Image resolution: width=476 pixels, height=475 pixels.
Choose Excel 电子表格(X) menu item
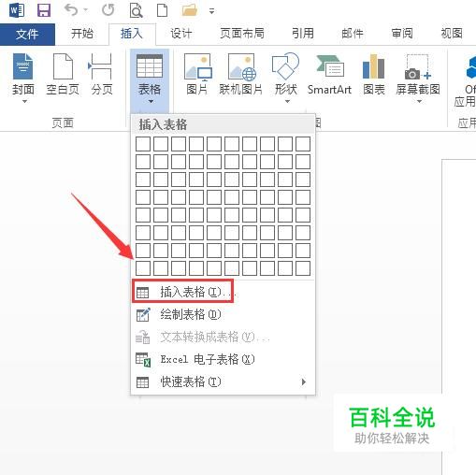[x=223, y=359]
